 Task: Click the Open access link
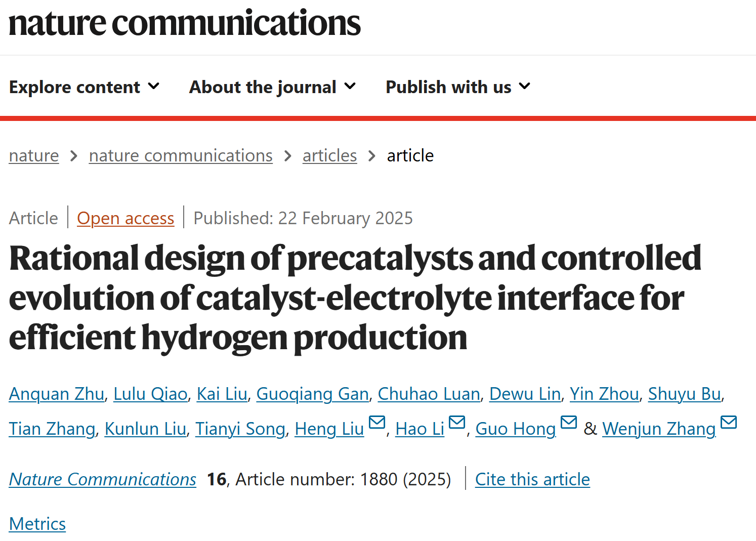point(125,218)
